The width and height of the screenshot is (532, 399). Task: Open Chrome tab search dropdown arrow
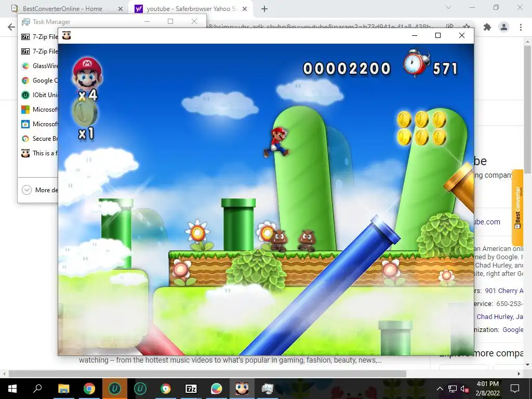(448, 7)
